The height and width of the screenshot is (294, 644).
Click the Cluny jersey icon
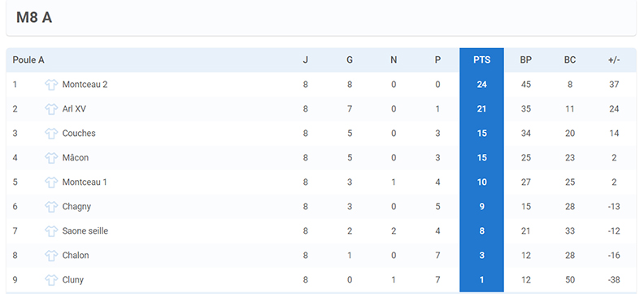tap(51, 280)
